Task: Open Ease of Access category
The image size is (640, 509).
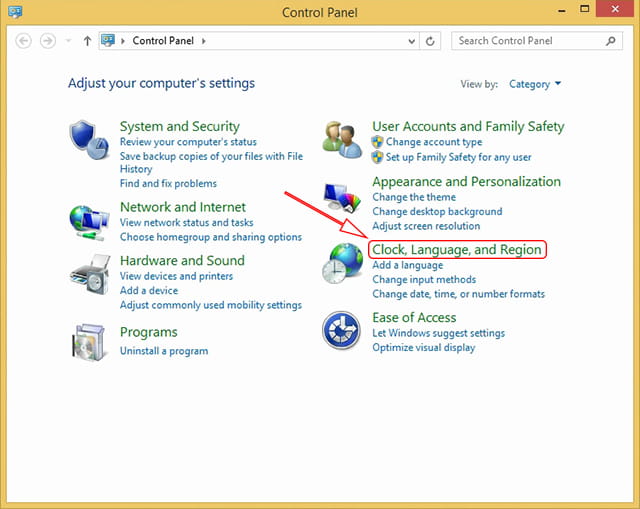Action: click(414, 318)
